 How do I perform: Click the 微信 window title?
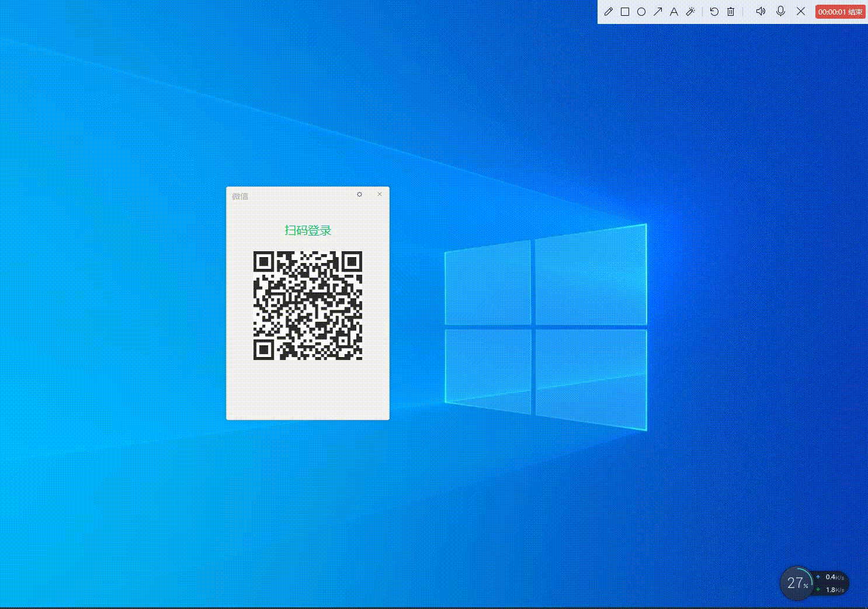[x=240, y=196]
